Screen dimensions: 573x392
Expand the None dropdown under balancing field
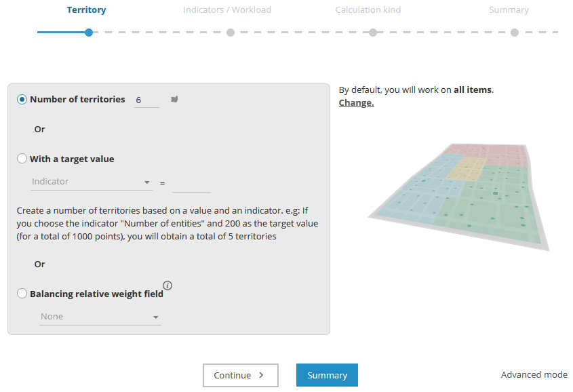100,317
